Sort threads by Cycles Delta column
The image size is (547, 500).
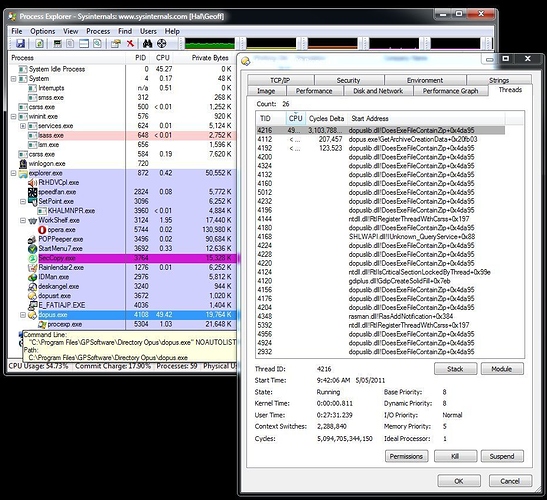[326, 119]
